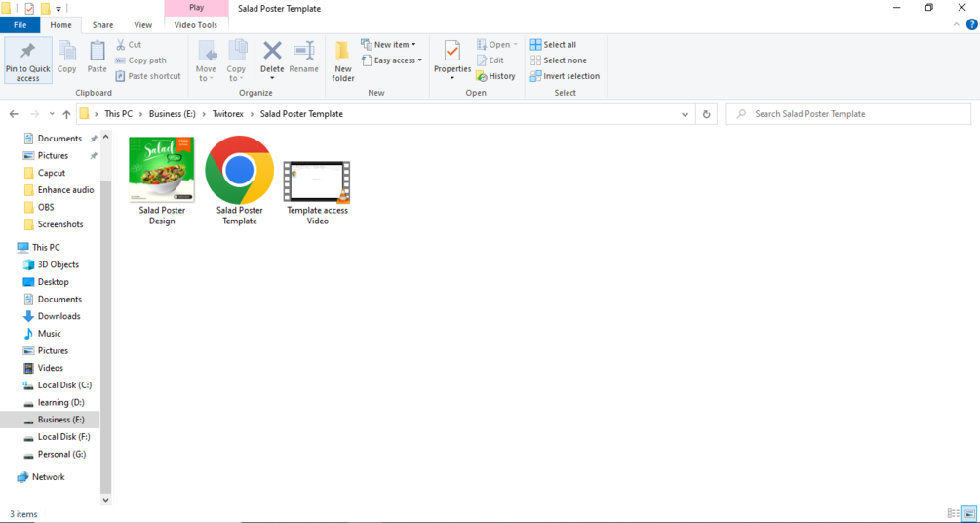980x523 pixels.
Task: Select the Salad Poster Design image file
Action: [162, 181]
